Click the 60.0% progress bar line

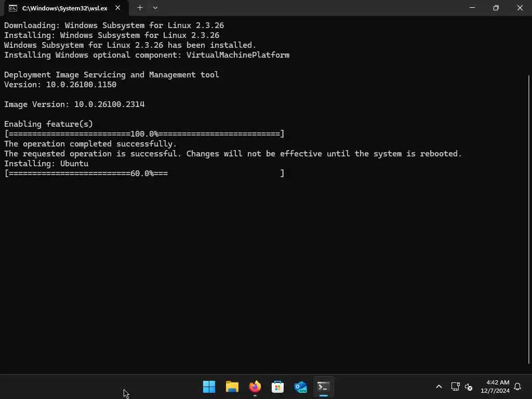(x=144, y=174)
